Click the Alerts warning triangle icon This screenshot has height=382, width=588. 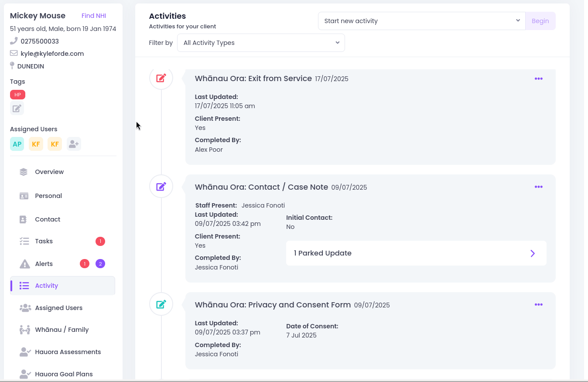click(x=24, y=264)
